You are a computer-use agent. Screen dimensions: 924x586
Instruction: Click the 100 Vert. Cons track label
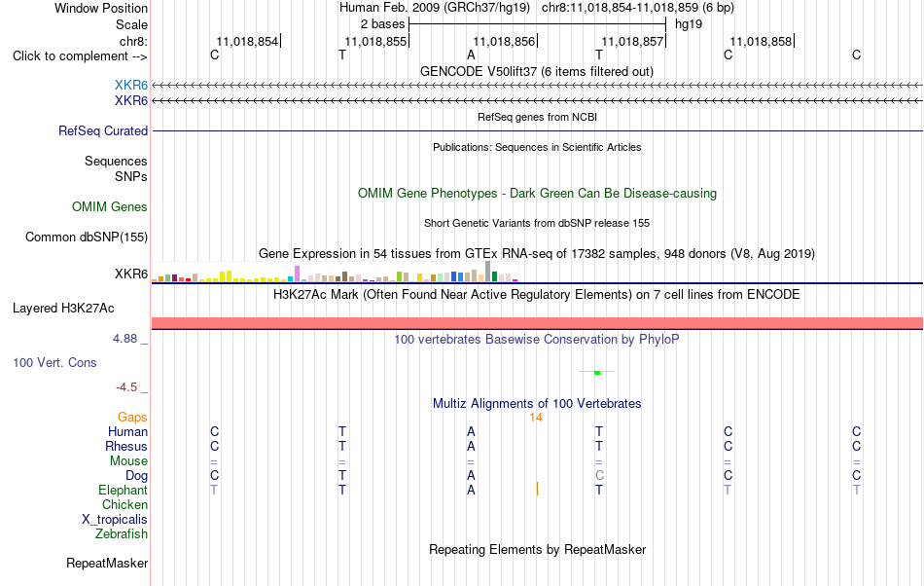click(54, 362)
